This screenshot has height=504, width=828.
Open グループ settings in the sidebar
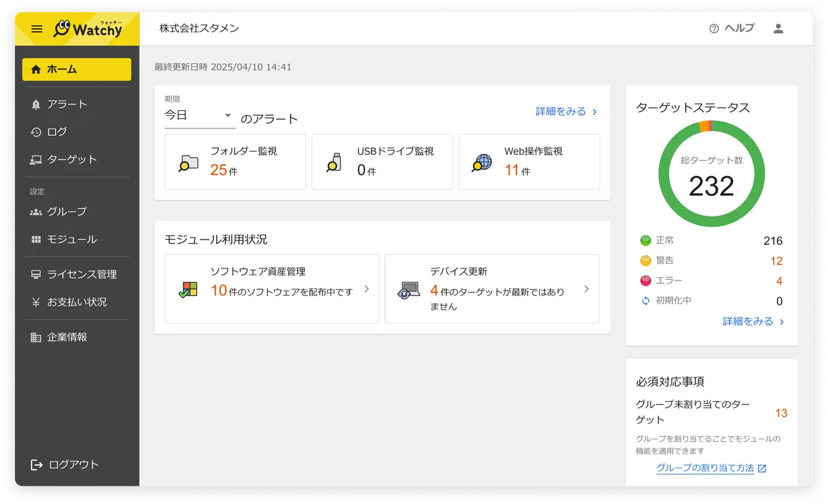click(77, 211)
